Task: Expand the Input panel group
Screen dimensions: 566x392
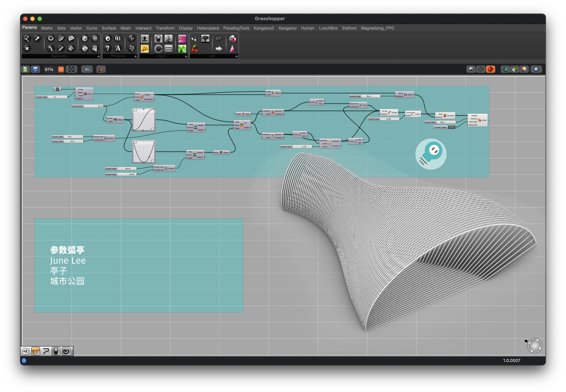Action: (186, 56)
